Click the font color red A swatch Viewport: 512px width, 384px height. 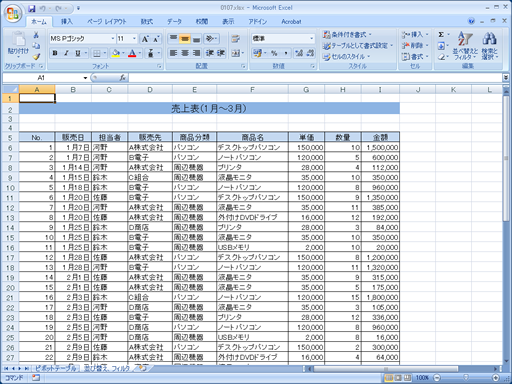click(x=132, y=53)
